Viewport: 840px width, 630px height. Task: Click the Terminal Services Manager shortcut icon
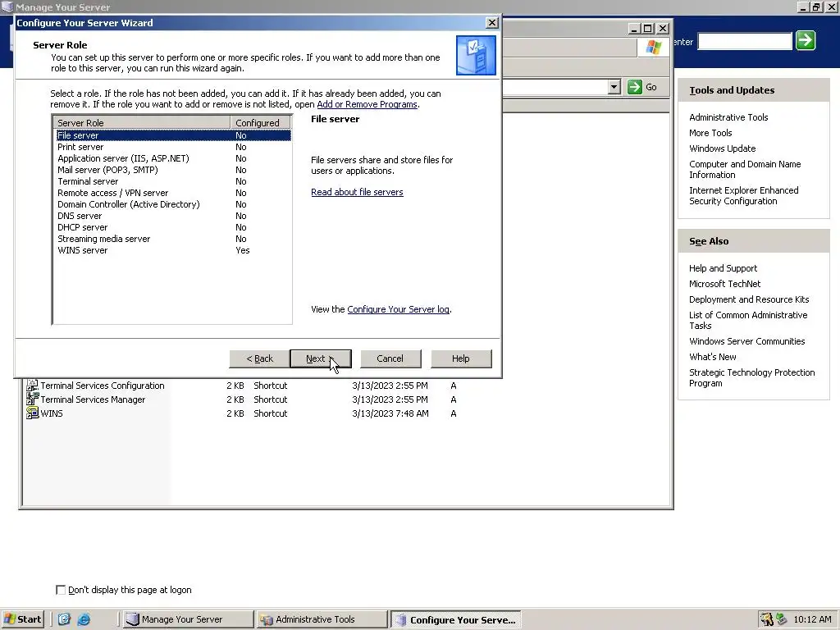point(32,399)
